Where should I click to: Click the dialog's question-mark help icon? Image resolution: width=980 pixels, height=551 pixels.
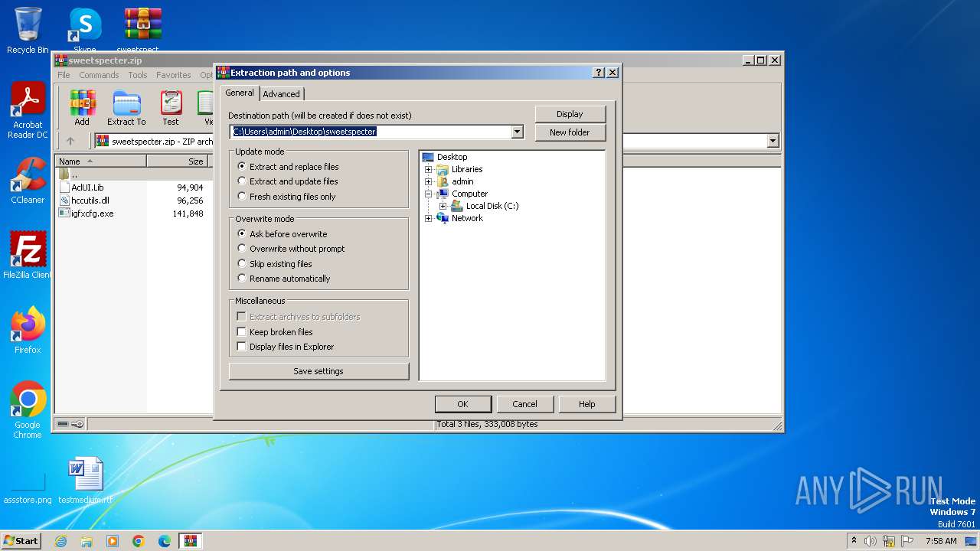599,73
